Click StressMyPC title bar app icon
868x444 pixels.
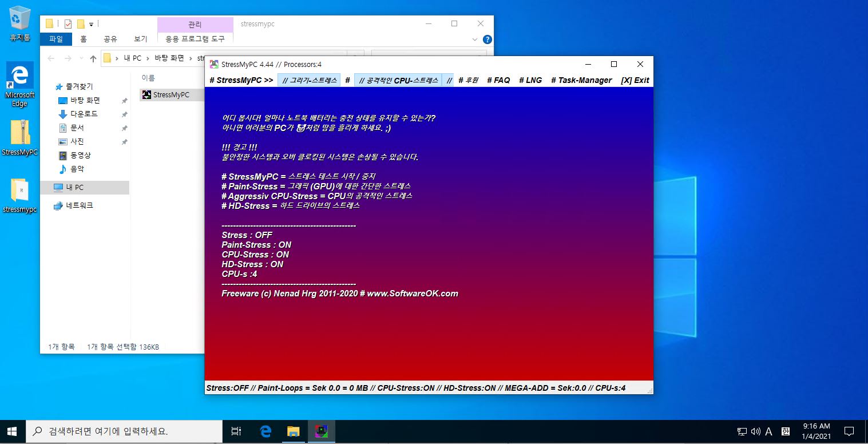point(215,64)
